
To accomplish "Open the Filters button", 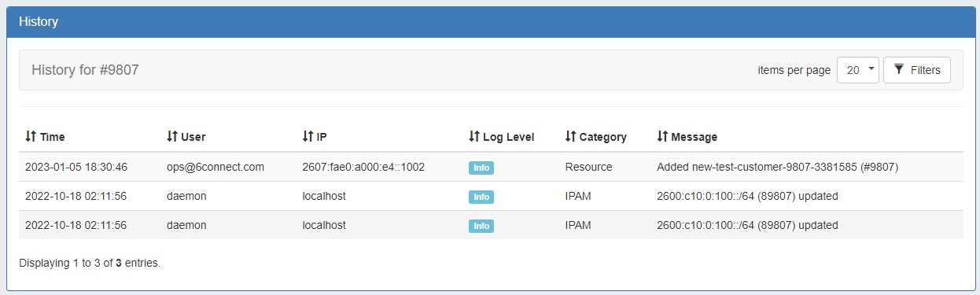I will [917, 70].
